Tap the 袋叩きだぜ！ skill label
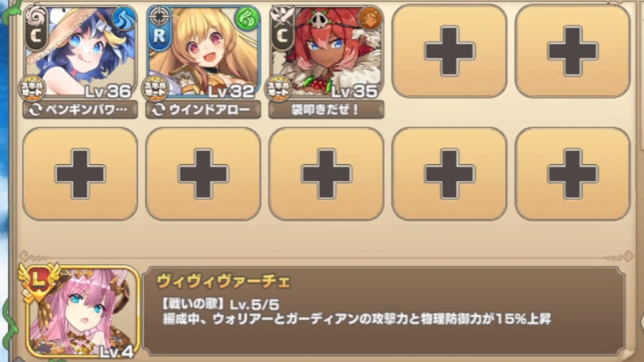Screen dimensions: 644x362 (x=327, y=109)
